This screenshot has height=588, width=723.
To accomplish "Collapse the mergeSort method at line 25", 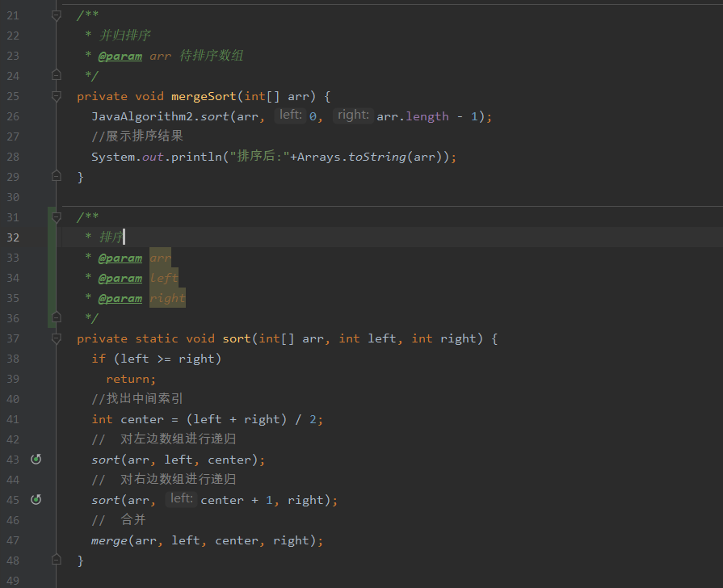I will (x=57, y=96).
